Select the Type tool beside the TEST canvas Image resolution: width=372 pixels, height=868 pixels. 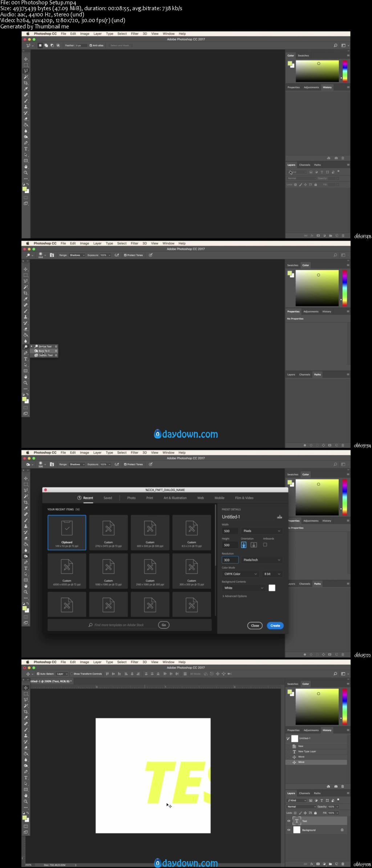coord(26,777)
